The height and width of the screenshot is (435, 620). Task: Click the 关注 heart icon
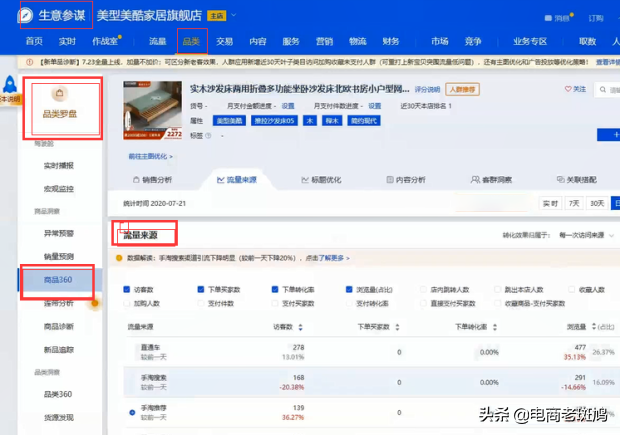[x=568, y=89]
